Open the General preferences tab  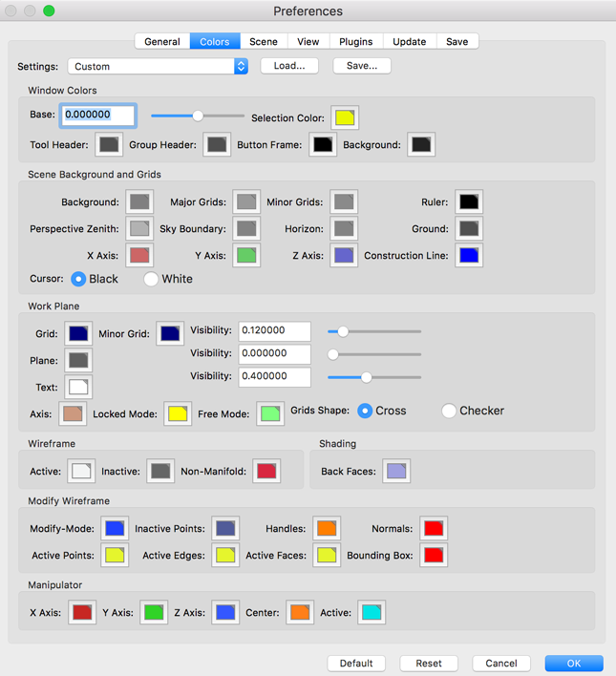tap(162, 41)
